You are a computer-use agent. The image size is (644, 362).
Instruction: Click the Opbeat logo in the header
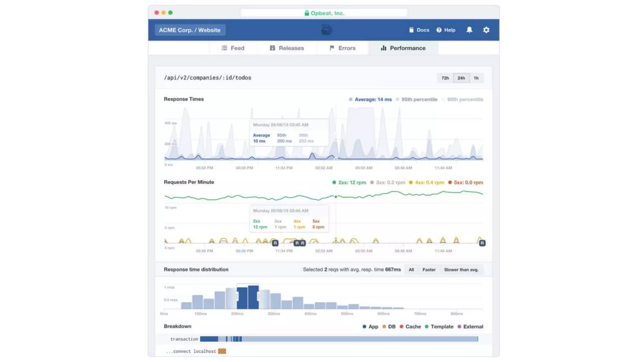pos(326,30)
